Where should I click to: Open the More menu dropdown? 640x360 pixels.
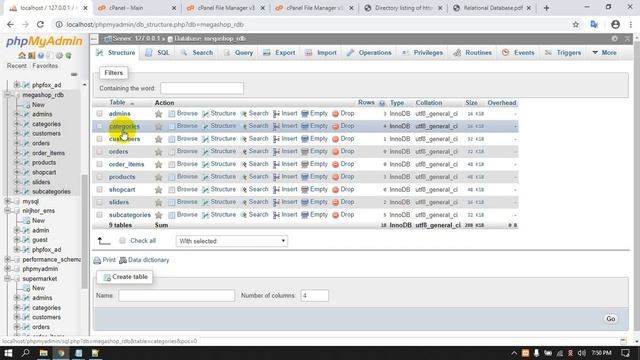[x=604, y=53]
